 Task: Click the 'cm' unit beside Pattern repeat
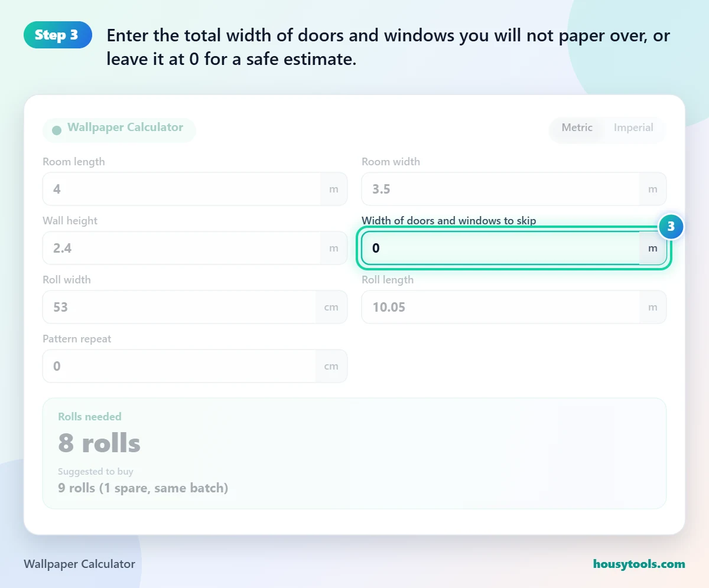[x=331, y=366]
